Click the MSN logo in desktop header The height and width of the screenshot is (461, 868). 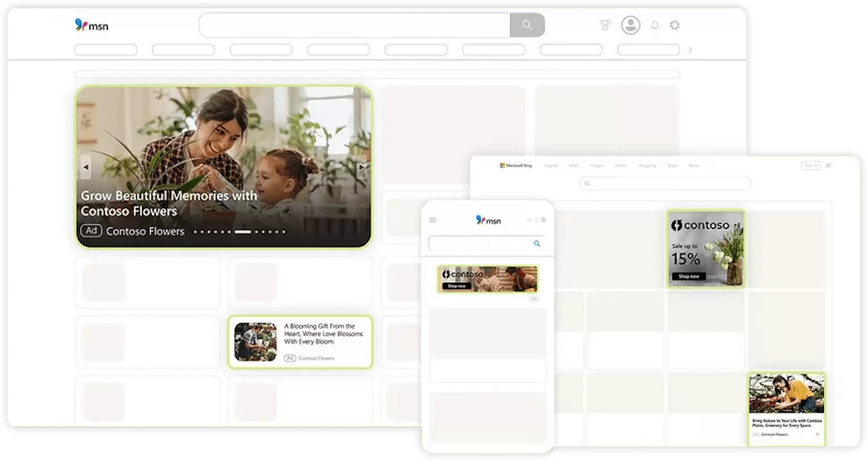(x=91, y=25)
